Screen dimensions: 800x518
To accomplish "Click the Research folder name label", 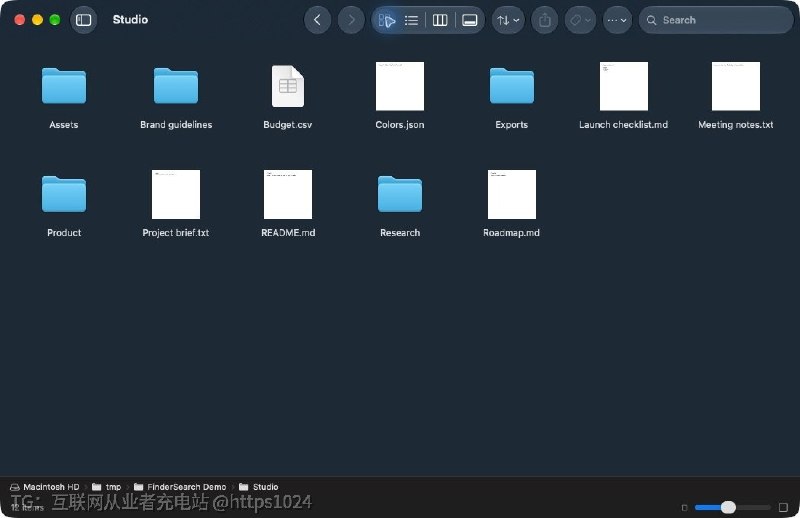I will [400, 233].
